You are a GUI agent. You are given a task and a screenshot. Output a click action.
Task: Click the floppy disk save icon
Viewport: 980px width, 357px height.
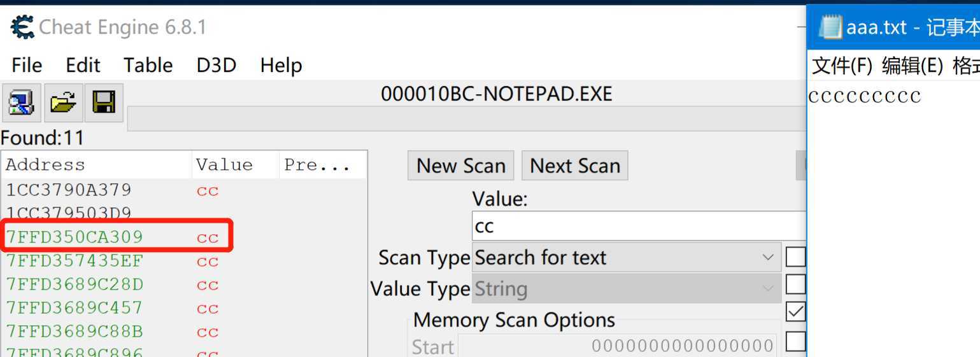click(104, 102)
